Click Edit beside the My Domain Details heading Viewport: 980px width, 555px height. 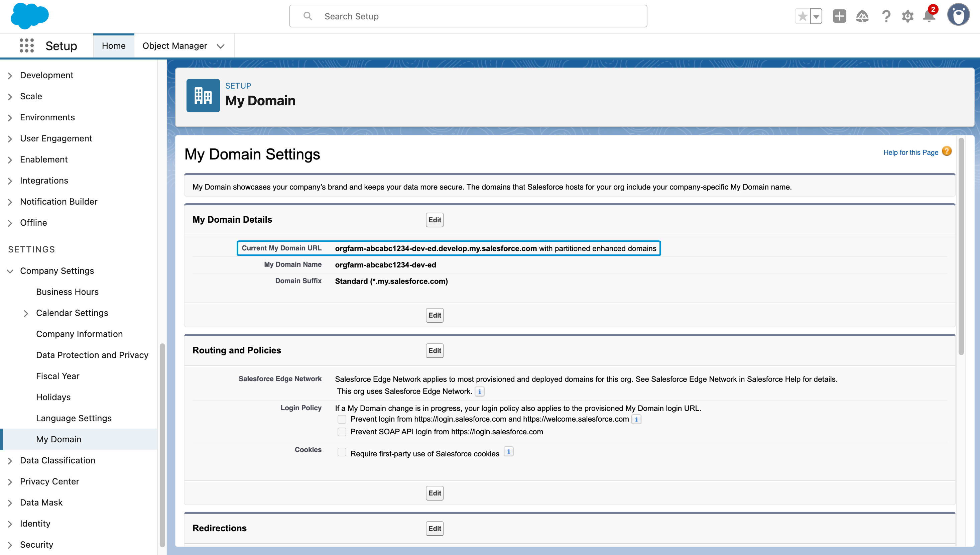point(435,220)
